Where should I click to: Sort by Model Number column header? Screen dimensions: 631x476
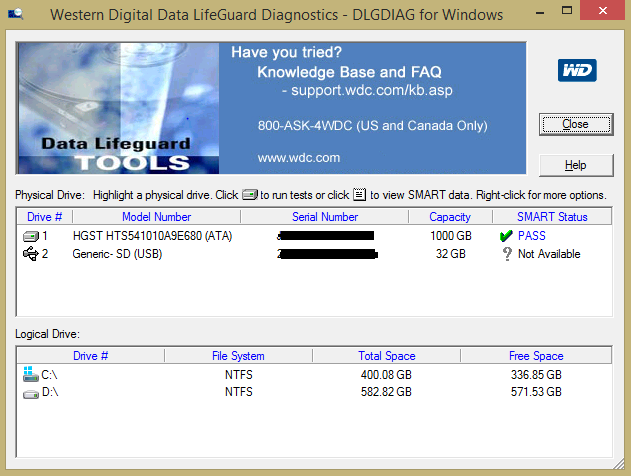(x=157, y=217)
